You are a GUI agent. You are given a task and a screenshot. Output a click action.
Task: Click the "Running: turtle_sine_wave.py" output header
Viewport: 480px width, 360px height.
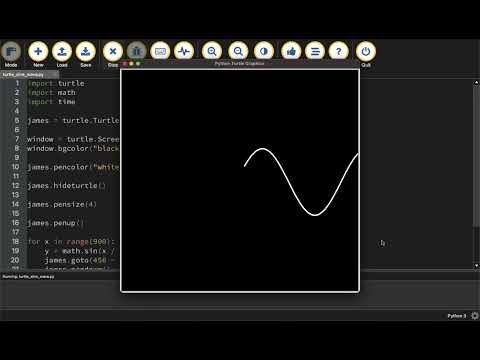28,276
